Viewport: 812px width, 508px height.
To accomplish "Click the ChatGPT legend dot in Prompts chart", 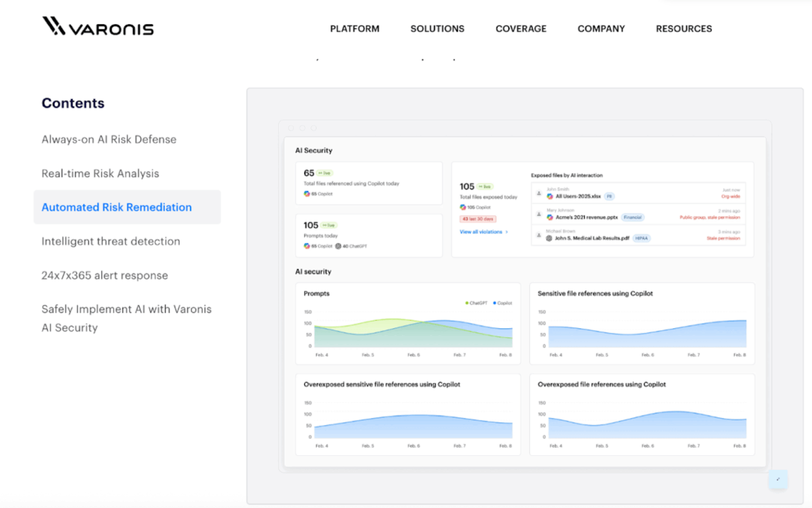I will tap(467, 303).
